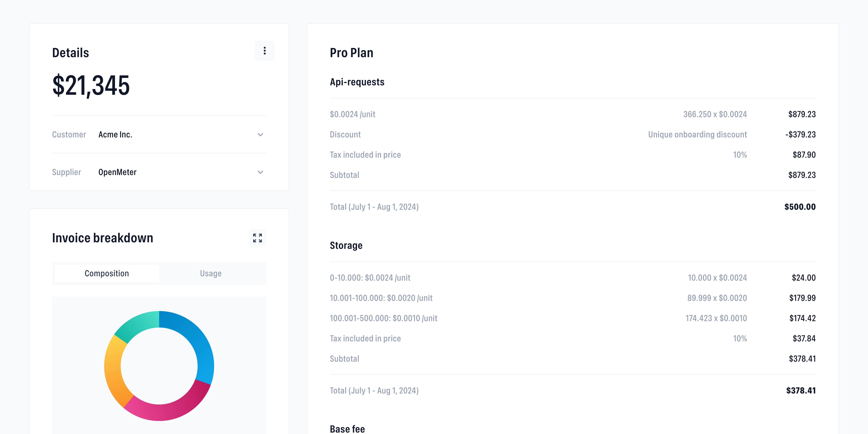Click the Storage total $378.41 in bold
Screen dimensions: 868x434
point(801,390)
